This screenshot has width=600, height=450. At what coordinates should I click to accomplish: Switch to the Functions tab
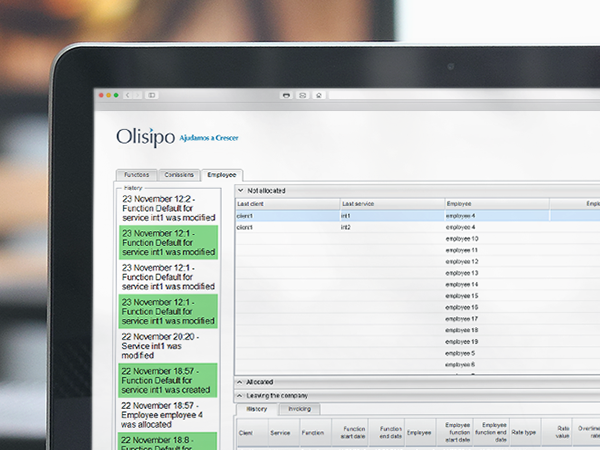click(137, 175)
